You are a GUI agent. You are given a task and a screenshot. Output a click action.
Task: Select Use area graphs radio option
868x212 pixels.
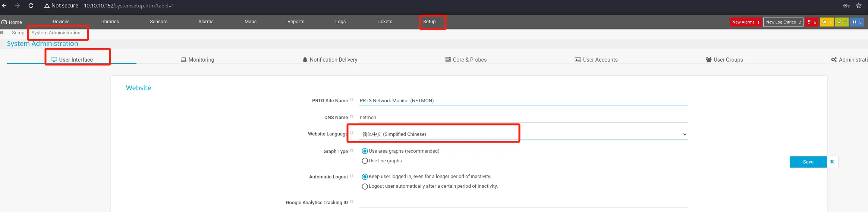(x=365, y=151)
